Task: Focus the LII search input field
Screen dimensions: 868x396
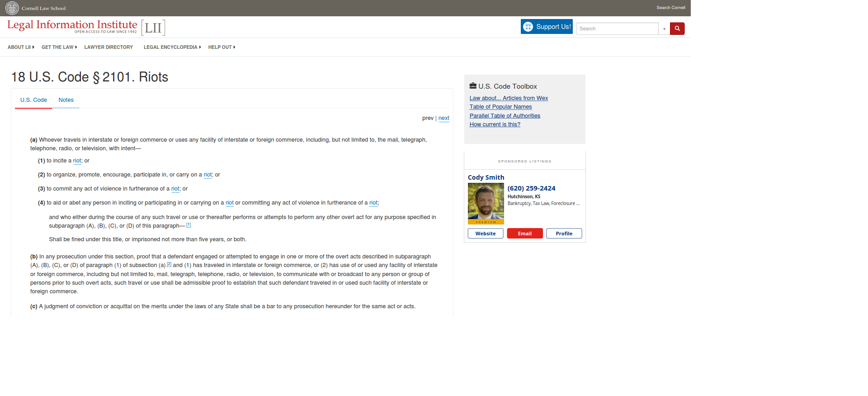Action: [x=617, y=29]
